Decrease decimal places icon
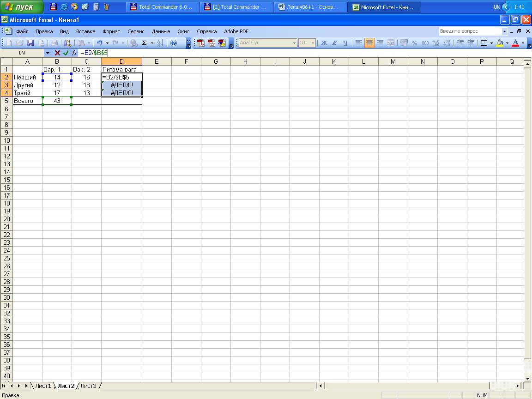This screenshot has width=532, height=399. [447, 43]
